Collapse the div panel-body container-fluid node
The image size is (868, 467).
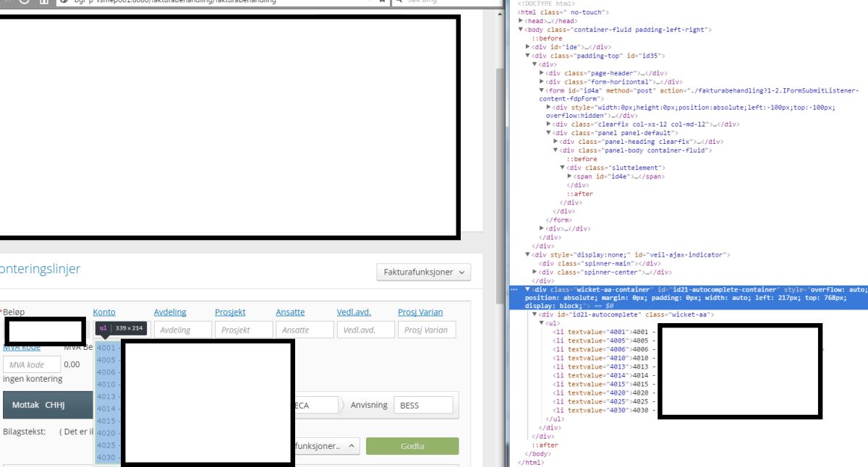tap(556, 150)
